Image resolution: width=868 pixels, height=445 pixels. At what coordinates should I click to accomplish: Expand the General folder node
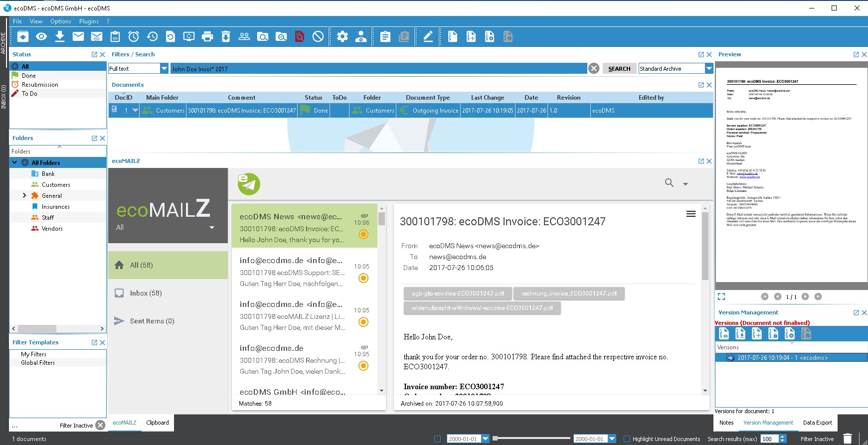click(24, 195)
